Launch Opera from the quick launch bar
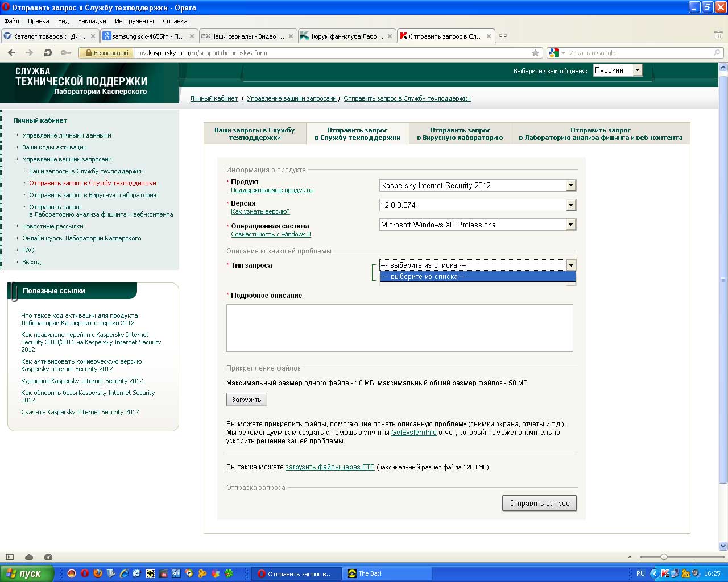The height and width of the screenshot is (582, 728). [84, 573]
